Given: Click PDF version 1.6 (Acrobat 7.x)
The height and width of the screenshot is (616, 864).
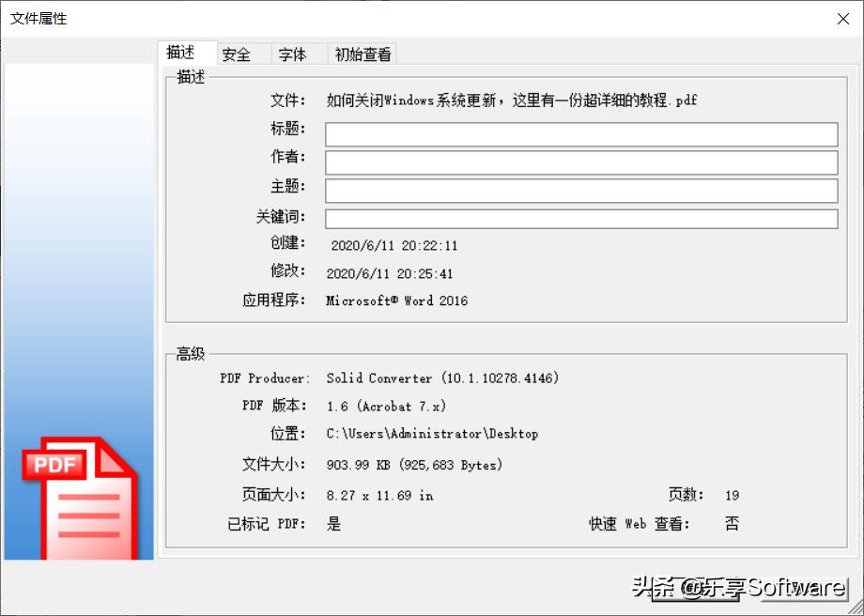Looking at the screenshot, I should pos(386,407).
